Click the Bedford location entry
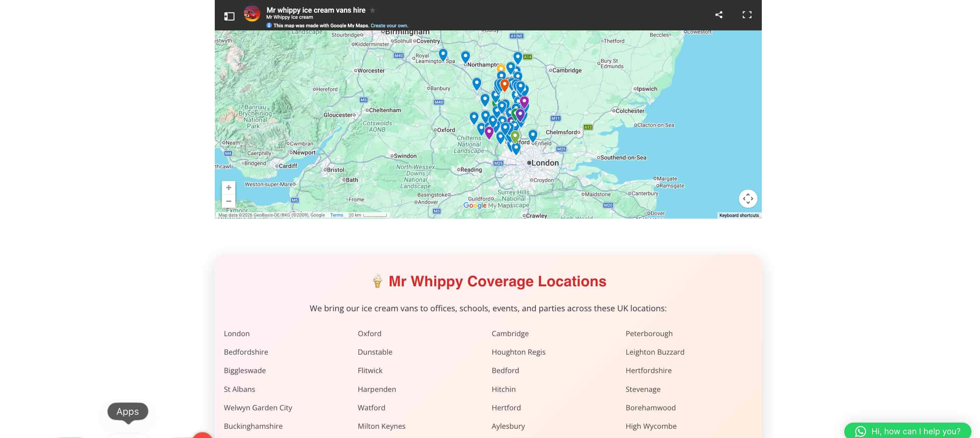 tap(505, 370)
